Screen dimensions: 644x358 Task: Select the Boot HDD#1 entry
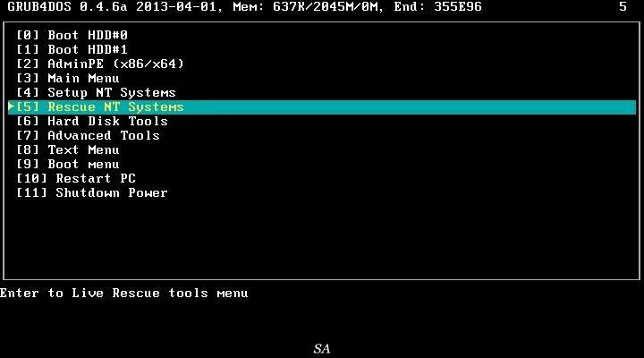72,50
